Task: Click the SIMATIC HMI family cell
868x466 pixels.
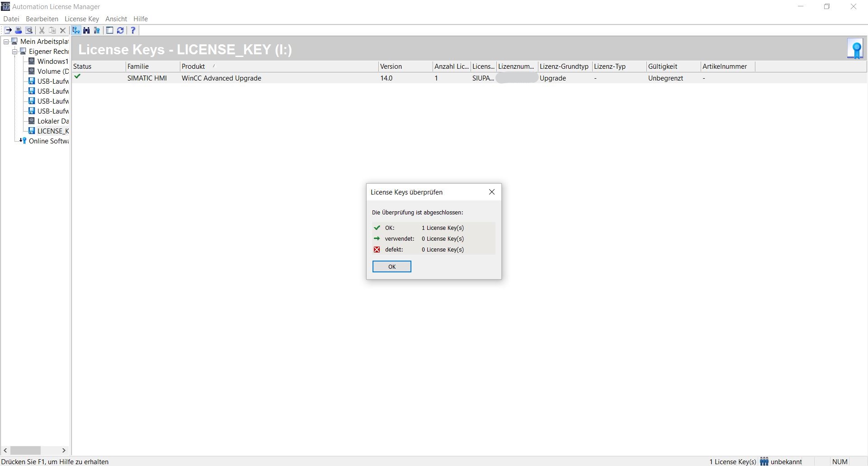Action: click(147, 78)
